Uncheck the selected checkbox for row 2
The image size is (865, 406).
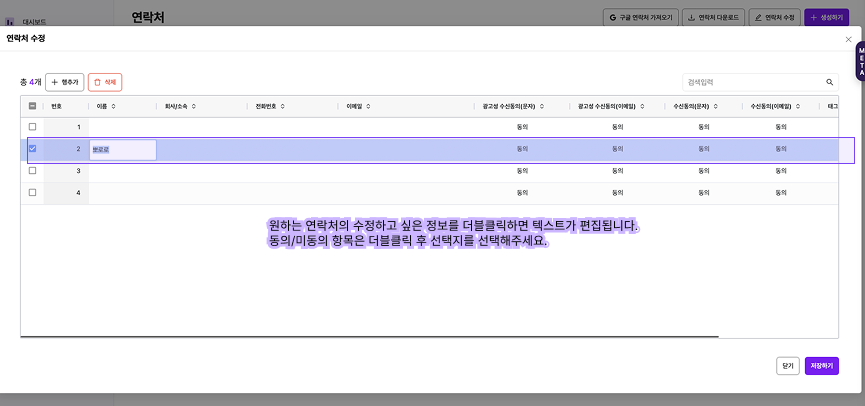click(32, 149)
